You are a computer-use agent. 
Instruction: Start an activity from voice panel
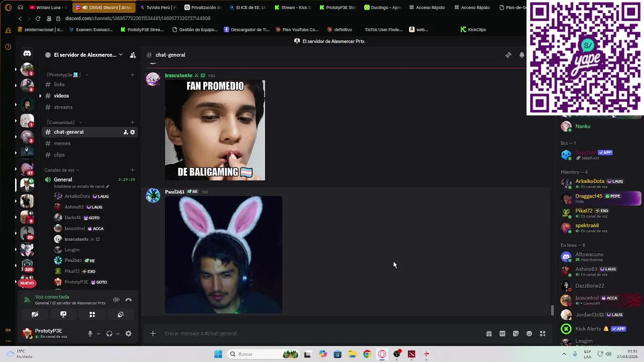(92, 314)
